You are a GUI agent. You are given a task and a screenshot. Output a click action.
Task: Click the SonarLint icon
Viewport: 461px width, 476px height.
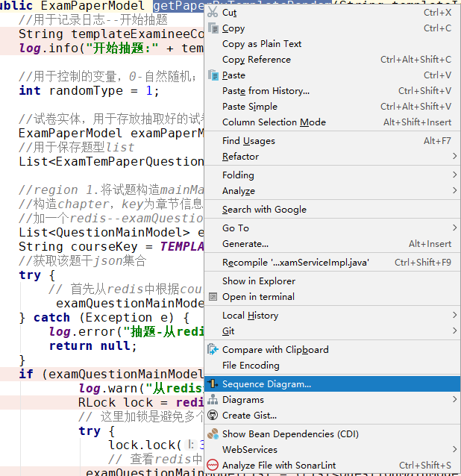(x=213, y=465)
